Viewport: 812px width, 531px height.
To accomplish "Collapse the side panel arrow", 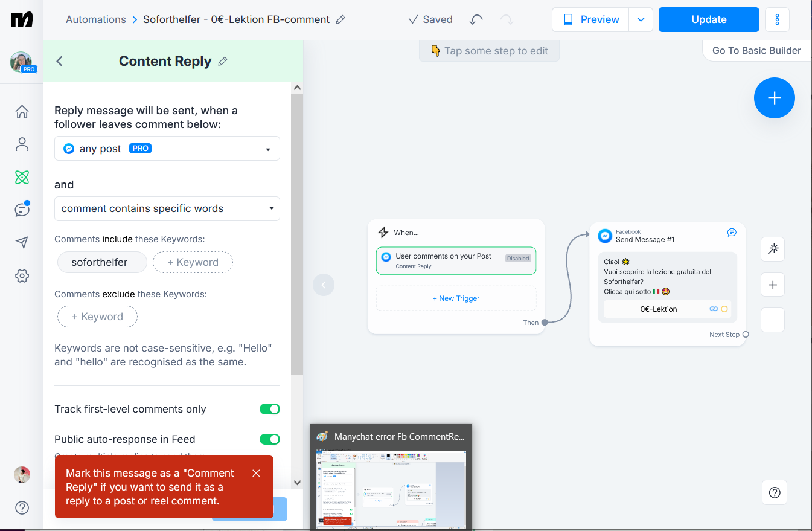I will pos(324,285).
